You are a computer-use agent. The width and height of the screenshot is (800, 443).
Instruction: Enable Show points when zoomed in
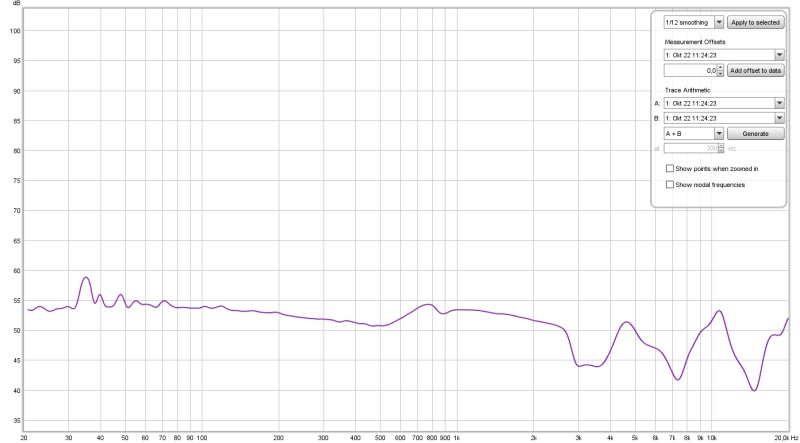[x=670, y=169]
